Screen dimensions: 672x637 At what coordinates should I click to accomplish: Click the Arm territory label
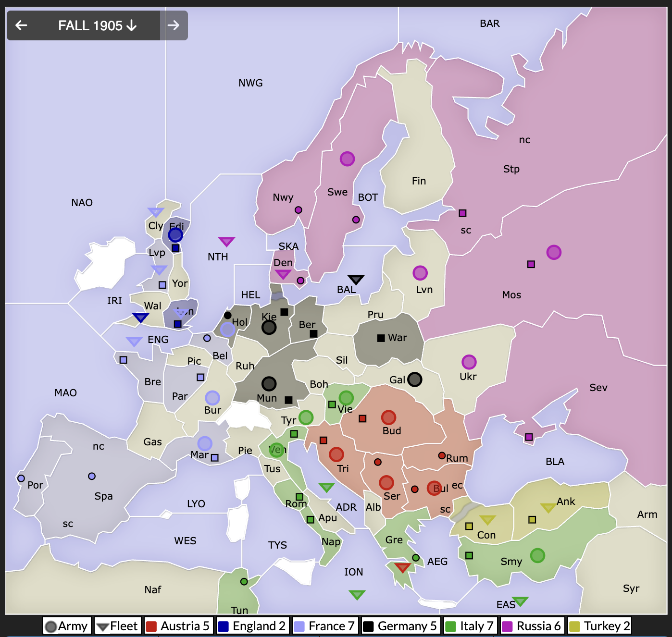(x=647, y=514)
